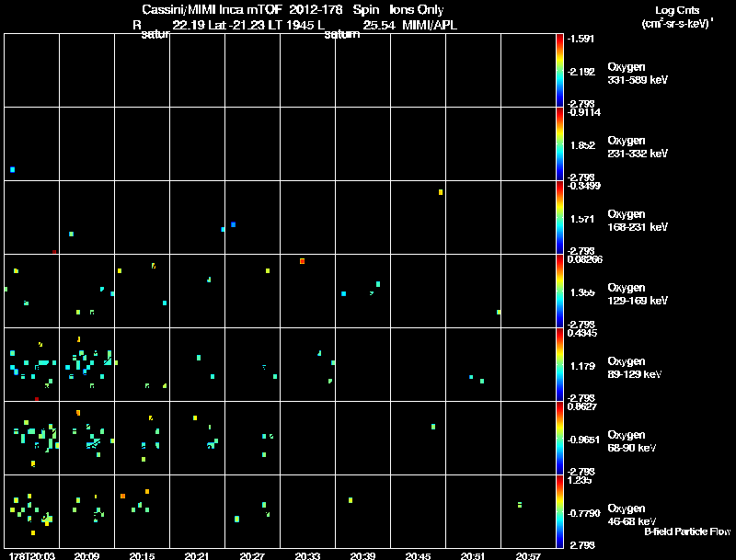The height and width of the screenshot is (560, 736).
Task: Click the Oxygen 231-332 keV label
Action: pyautogui.click(x=638, y=147)
